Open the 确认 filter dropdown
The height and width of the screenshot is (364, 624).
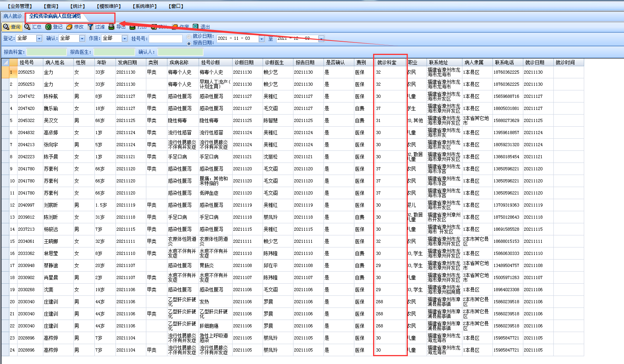[x=82, y=38]
